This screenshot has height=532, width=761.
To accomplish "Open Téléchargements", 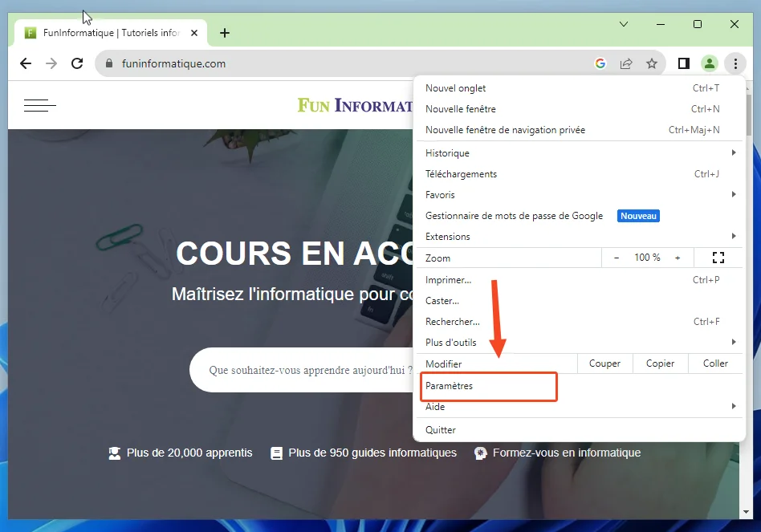I will coord(578,174).
